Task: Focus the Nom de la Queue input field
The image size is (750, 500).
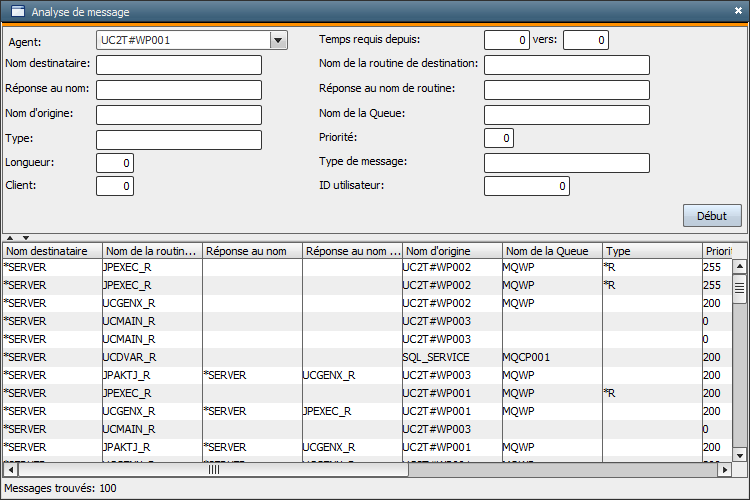Action: 567,115
